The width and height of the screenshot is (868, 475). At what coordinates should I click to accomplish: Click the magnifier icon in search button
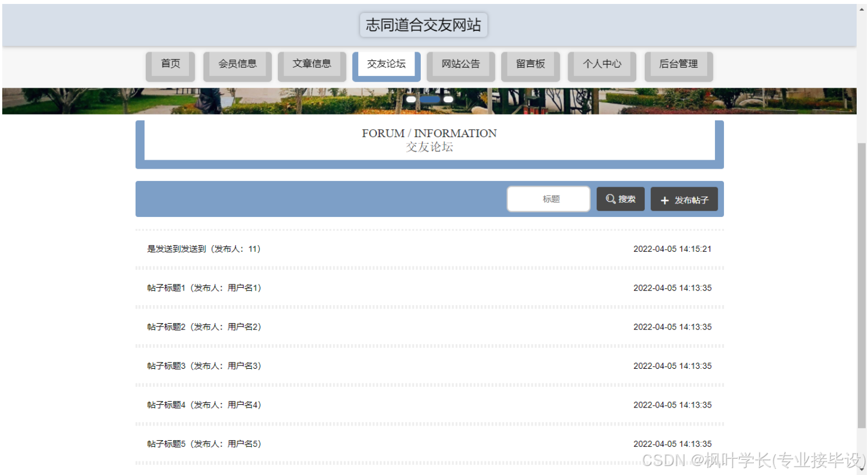(610, 199)
